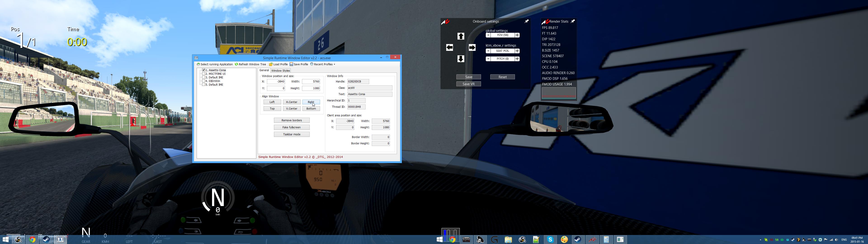
Task: Click Refresh Window Tree icon
Action: click(236, 64)
